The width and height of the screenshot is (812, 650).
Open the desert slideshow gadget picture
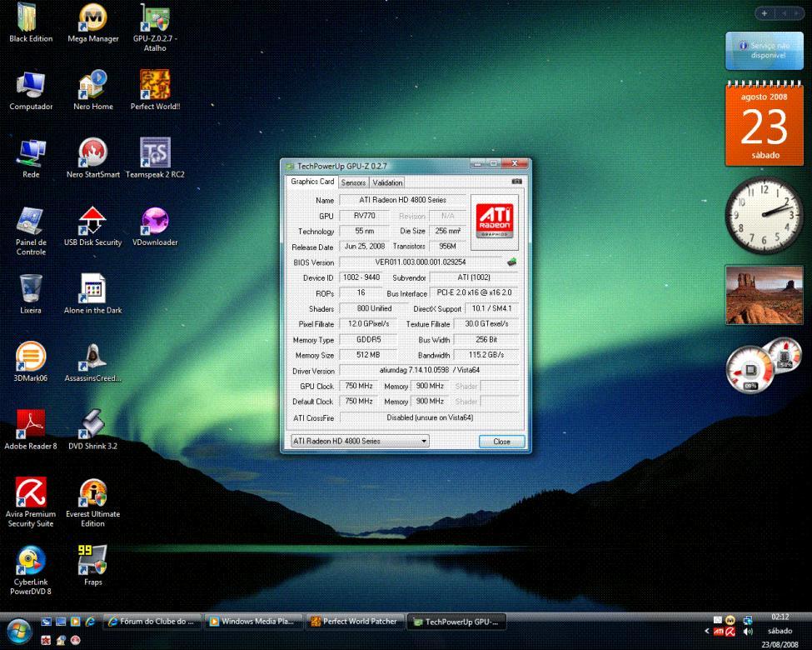click(x=765, y=295)
